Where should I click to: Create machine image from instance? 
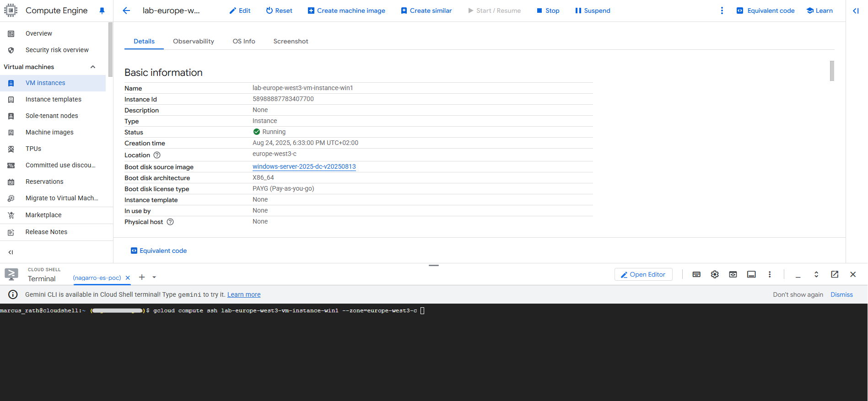click(346, 11)
